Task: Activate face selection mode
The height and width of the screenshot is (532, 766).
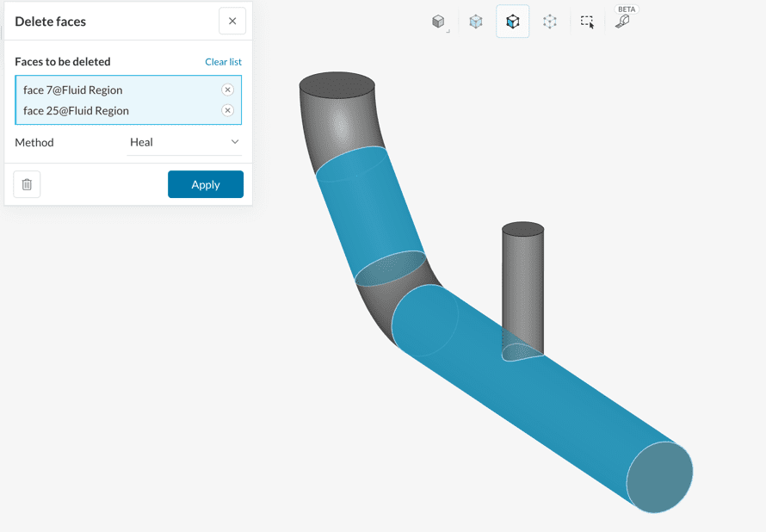Action: tap(513, 22)
